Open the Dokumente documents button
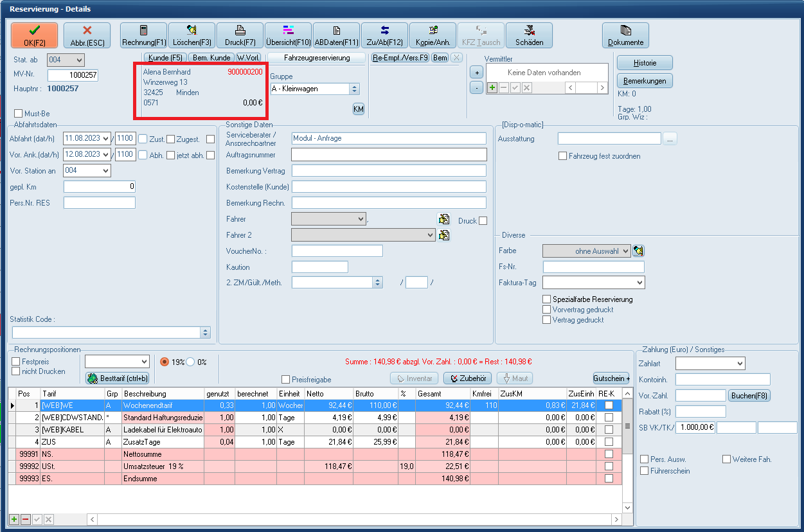This screenshot has height=532, width=804. pos(625,35)
